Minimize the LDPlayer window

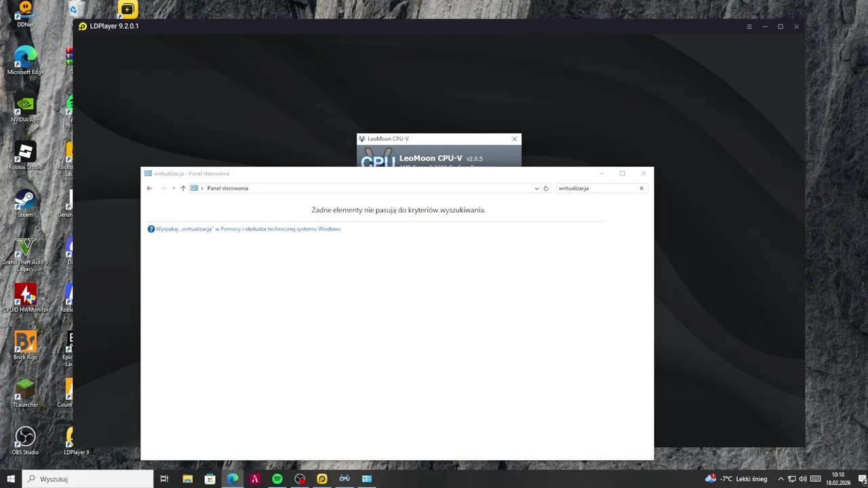(x=765, y=26)
